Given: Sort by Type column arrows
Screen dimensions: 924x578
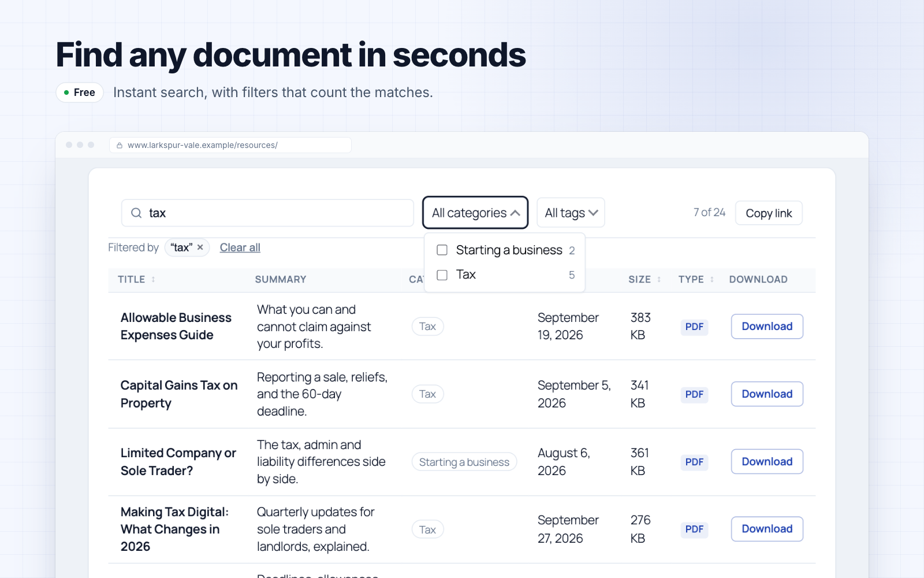Looking at the screenshot, I should 712,279.
